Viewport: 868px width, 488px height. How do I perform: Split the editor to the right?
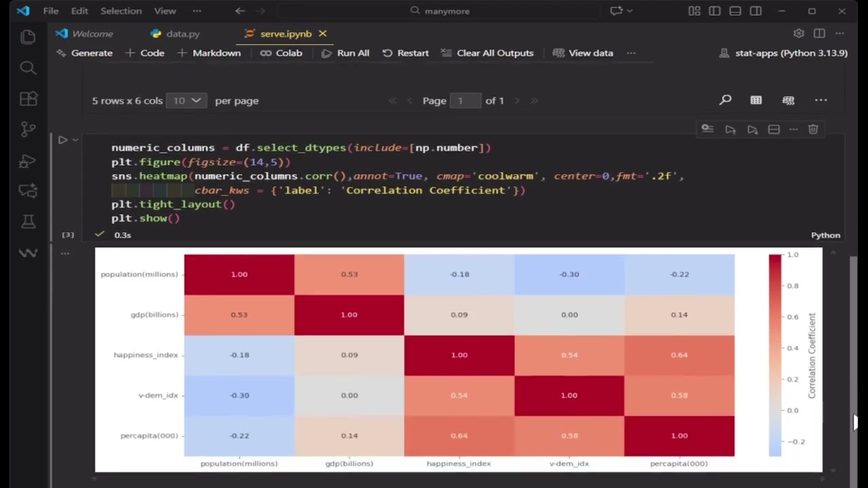[x=819, y=33]
